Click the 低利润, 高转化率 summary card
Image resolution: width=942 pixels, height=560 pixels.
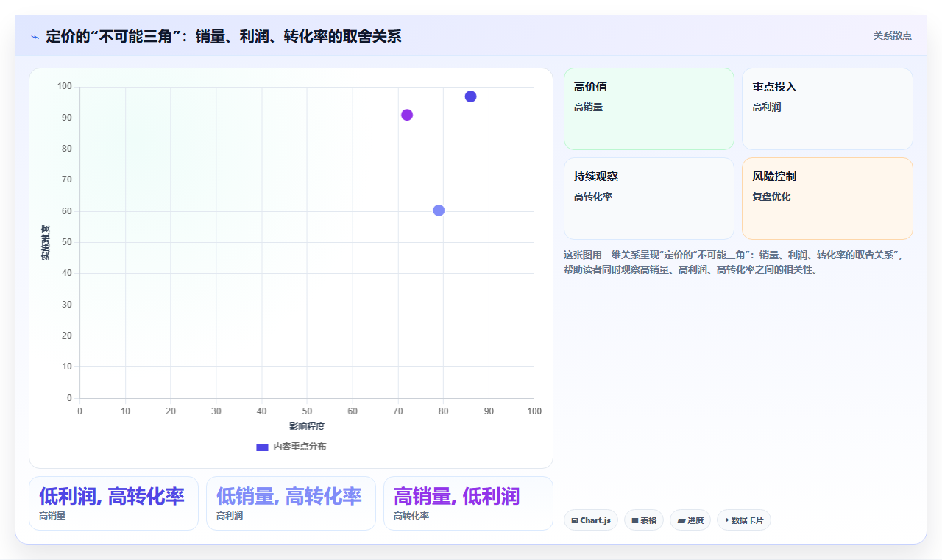coord(113,503)
